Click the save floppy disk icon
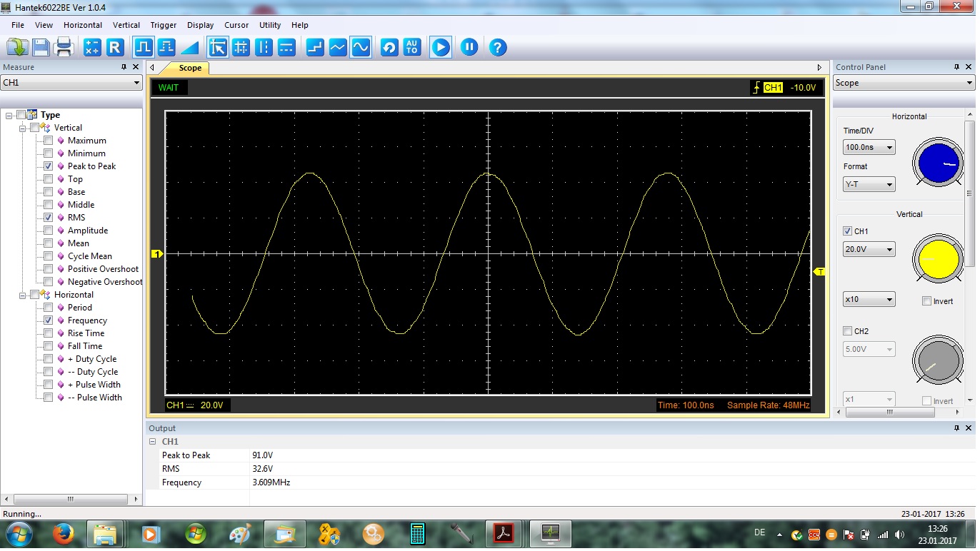This screenshot has width=980, height=551. pos(41,48)
